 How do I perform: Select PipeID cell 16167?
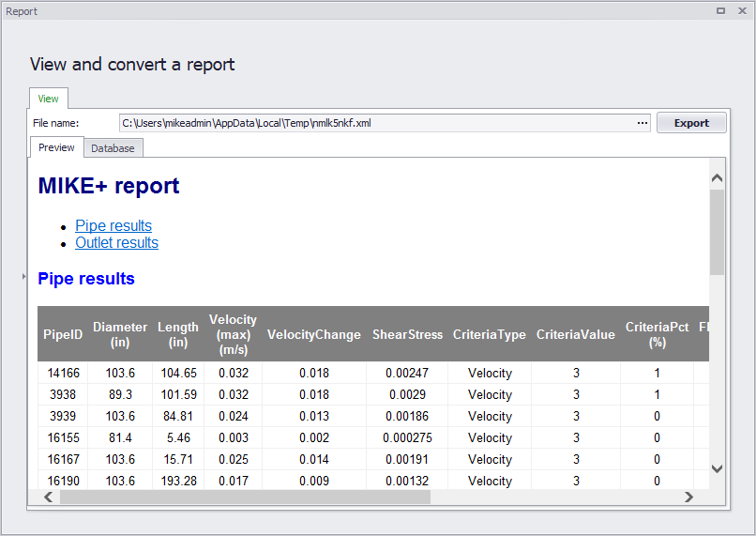tap(63, 459)
